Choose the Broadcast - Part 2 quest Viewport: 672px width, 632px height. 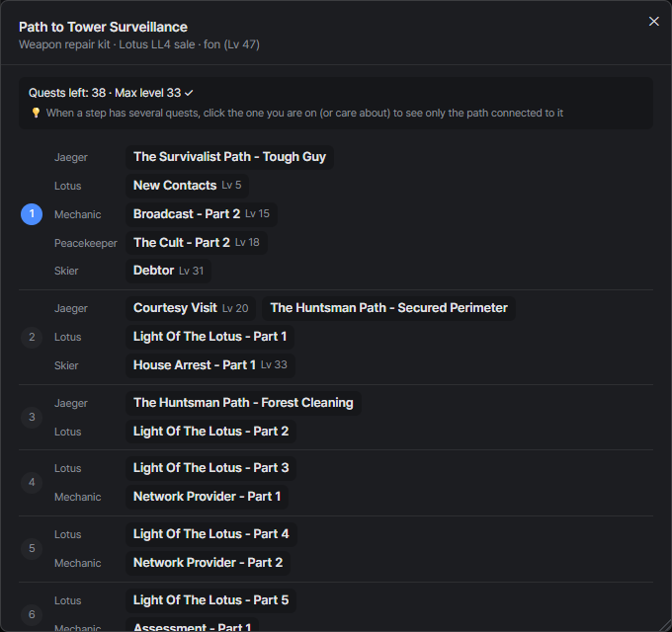pyautogui.click(x=202, y=214)
